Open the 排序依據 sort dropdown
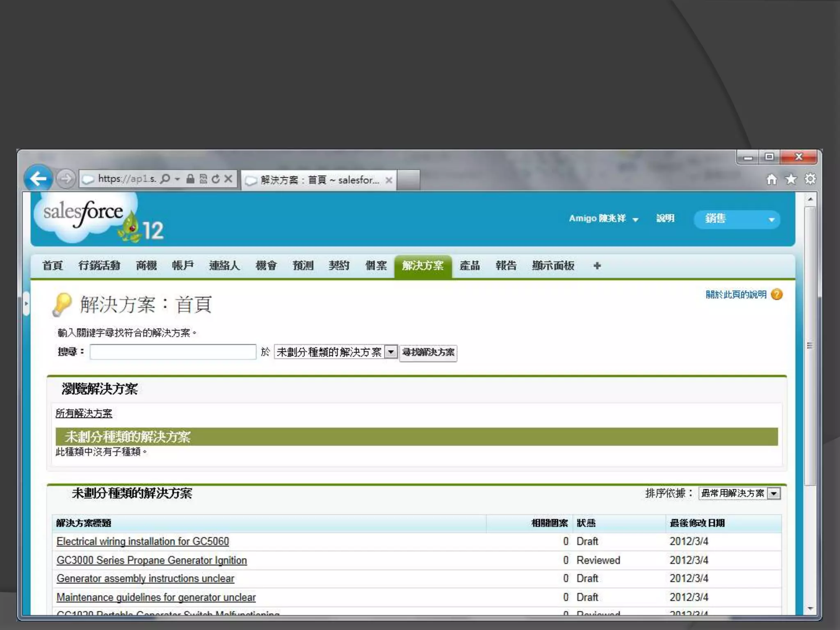This screenshot has width=840, height=630. tap(774, 493)
